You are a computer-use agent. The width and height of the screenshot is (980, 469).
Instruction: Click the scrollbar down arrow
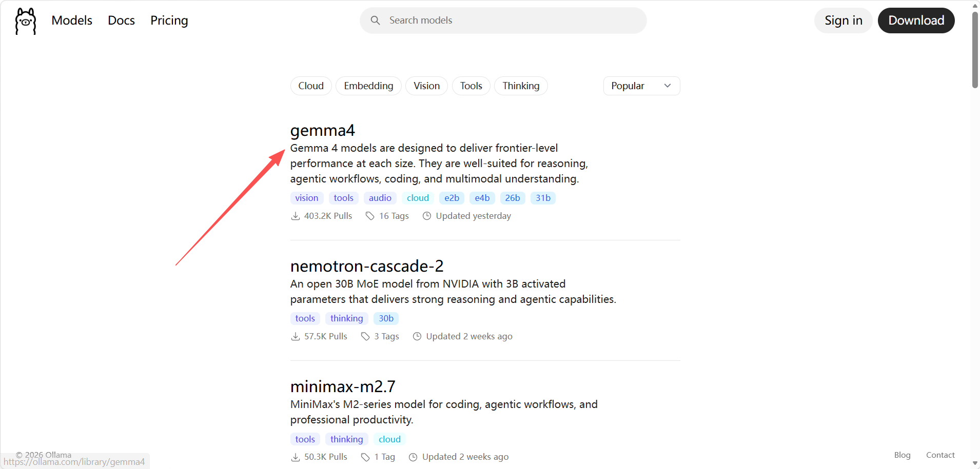click(x=975, y=463)
